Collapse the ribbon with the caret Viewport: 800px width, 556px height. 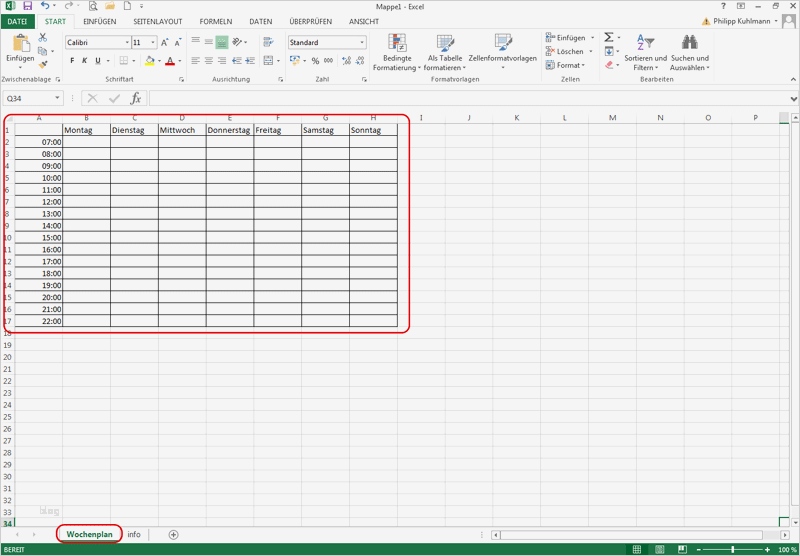tap(793, 79)
